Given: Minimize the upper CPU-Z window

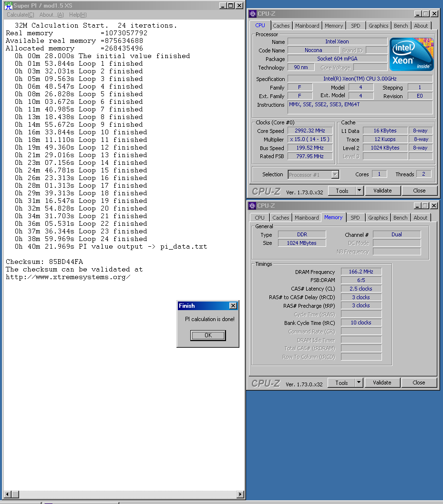Looking at the screenshot, I should pos(418,14).
